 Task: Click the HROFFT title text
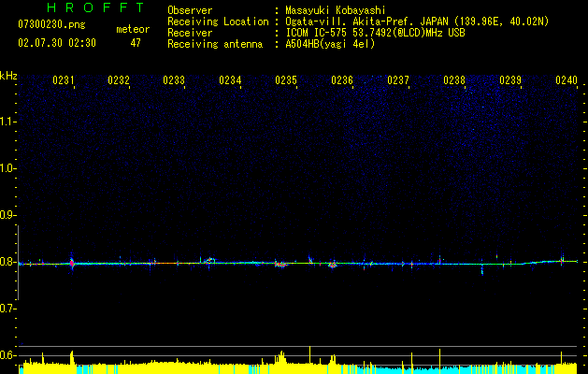pos(95,7)
